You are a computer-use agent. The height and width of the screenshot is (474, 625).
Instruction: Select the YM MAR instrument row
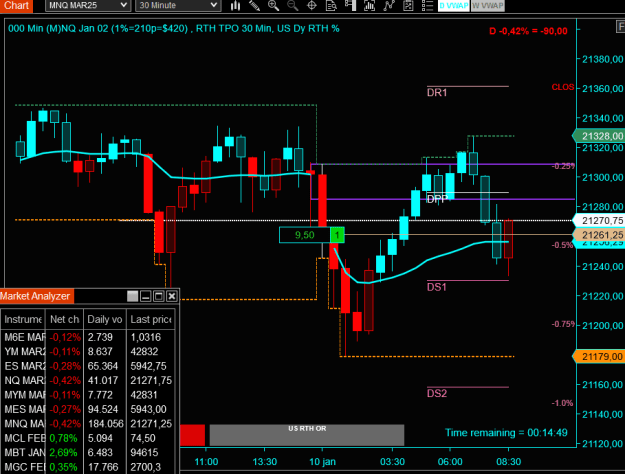pyautogui.click(x=88, y=352)
